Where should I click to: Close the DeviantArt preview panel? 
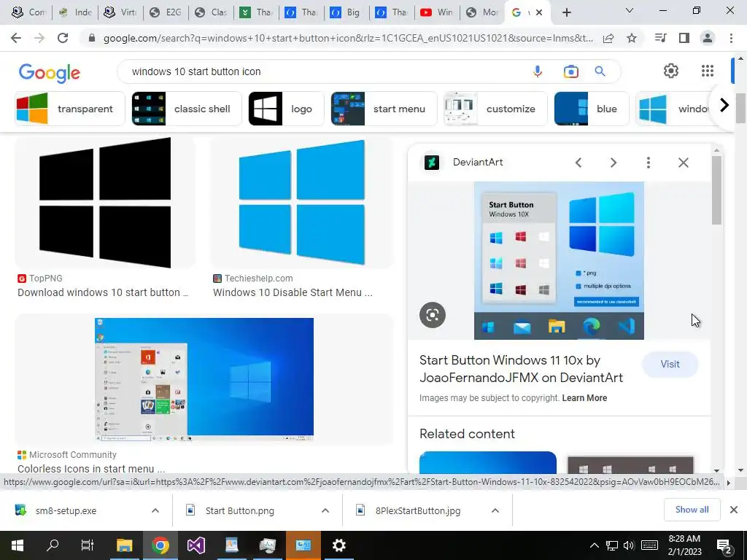coord(683,163)
